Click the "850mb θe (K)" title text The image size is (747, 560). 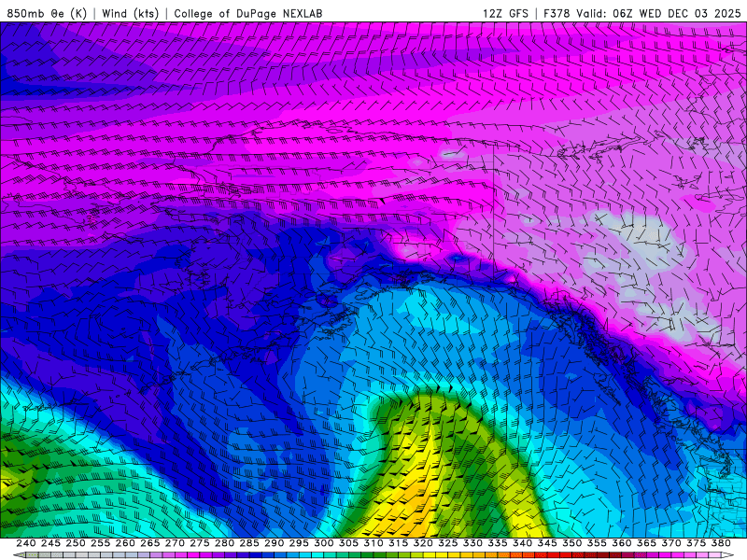pos(47,13)
